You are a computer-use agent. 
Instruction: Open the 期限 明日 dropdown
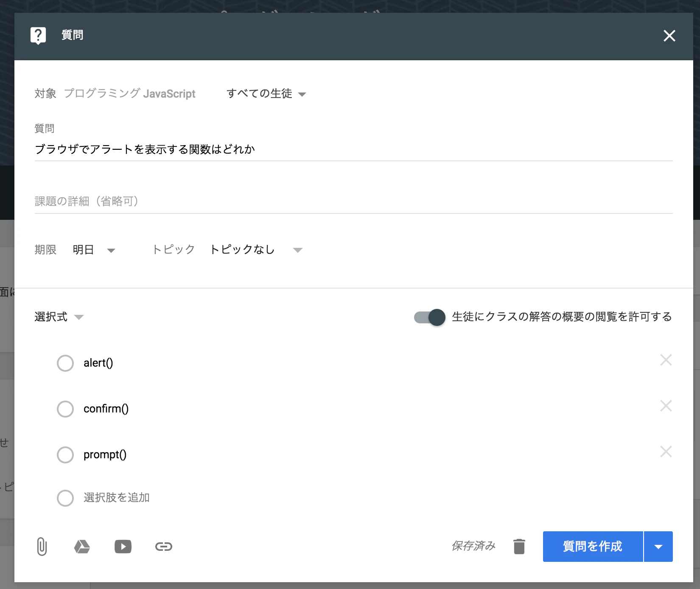tap(94, 250)
